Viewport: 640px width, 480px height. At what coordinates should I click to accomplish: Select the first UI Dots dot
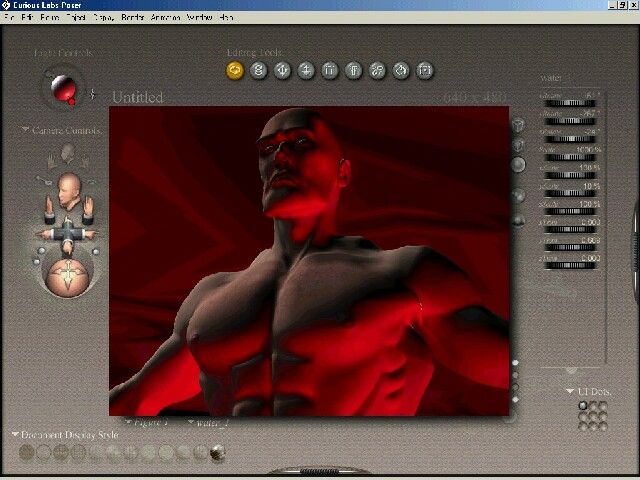(x=583, y=406)
